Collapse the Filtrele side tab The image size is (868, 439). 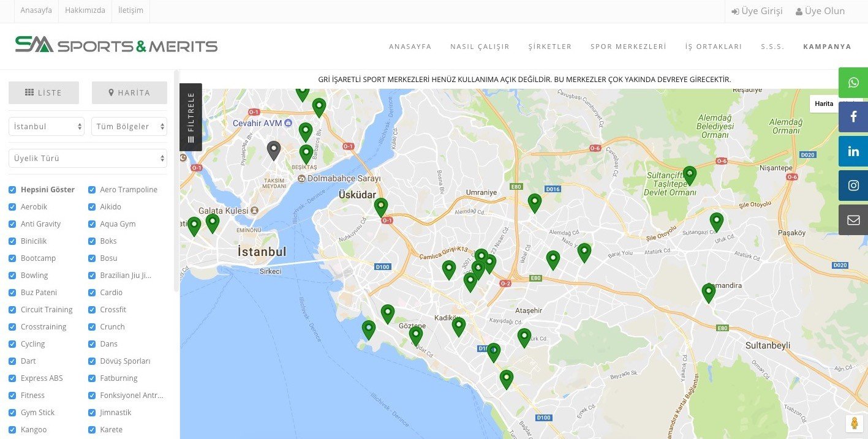191,117
